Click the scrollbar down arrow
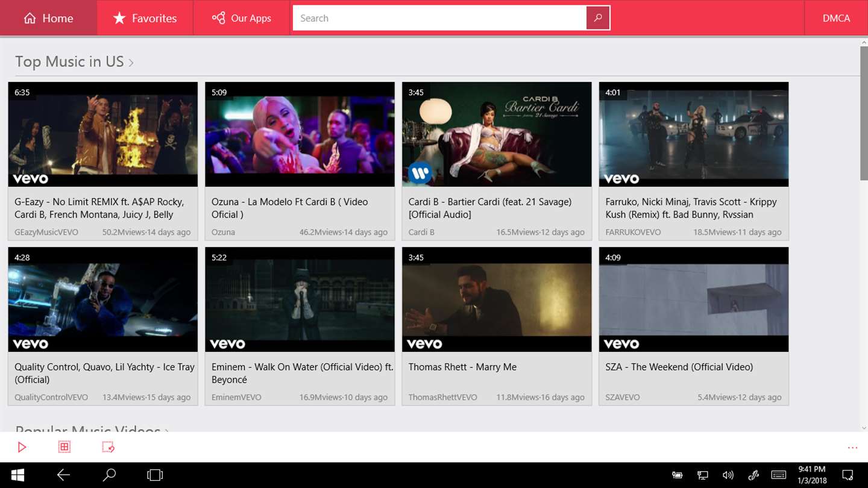The height and width of the screenshot is (488, 868). tap(864, 427)
